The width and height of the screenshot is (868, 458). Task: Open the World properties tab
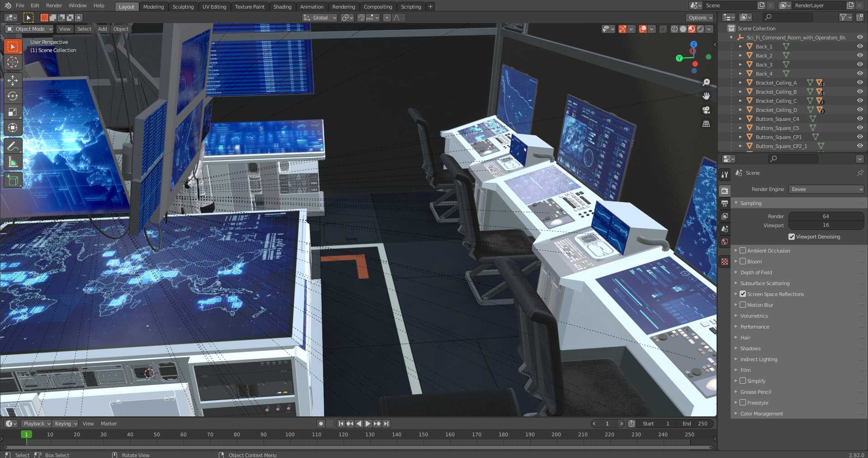click(725, 242)
